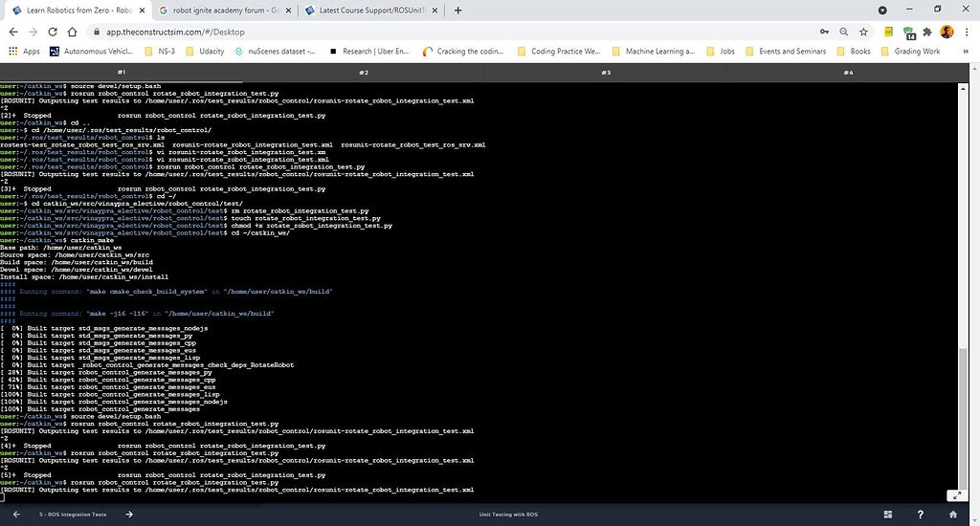Go to home icon in bottom bar
The image size is (980, 526).
click(x=952, y=515)
